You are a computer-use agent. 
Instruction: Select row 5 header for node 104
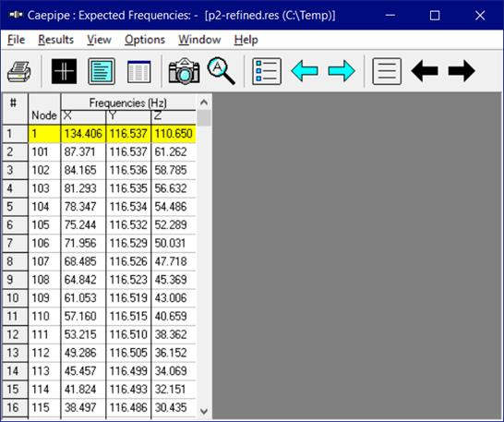(15, 207)
